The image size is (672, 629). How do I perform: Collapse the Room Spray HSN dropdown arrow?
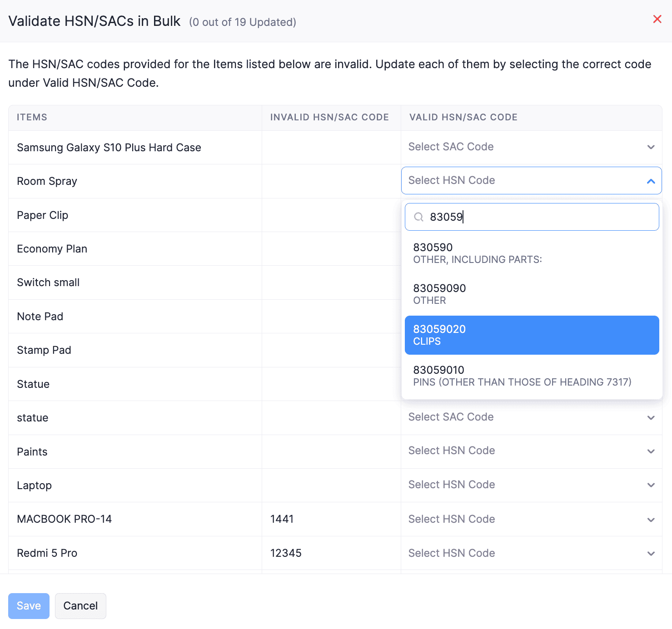tap(651, 181)
